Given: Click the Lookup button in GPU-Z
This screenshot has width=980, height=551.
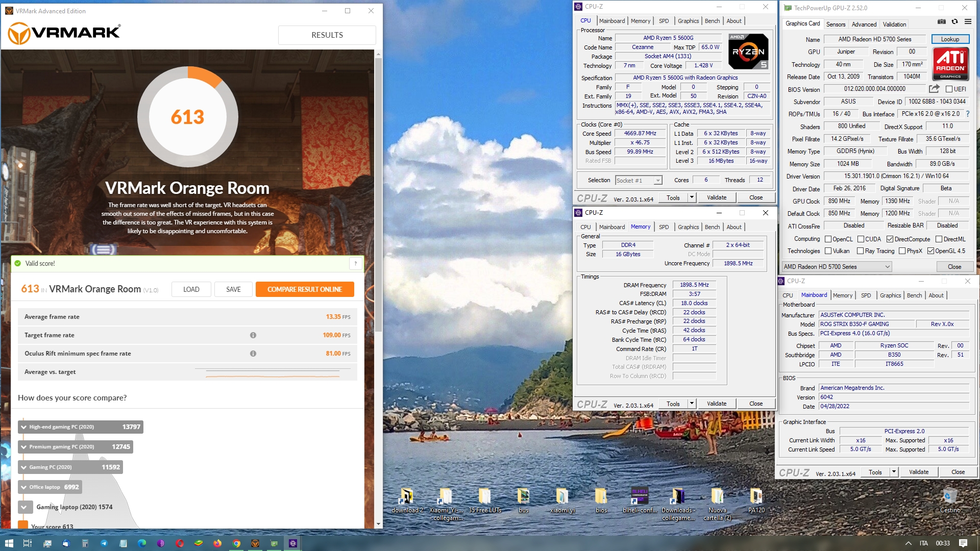Looking at the screenshot, I should click(x=950, y=39).
